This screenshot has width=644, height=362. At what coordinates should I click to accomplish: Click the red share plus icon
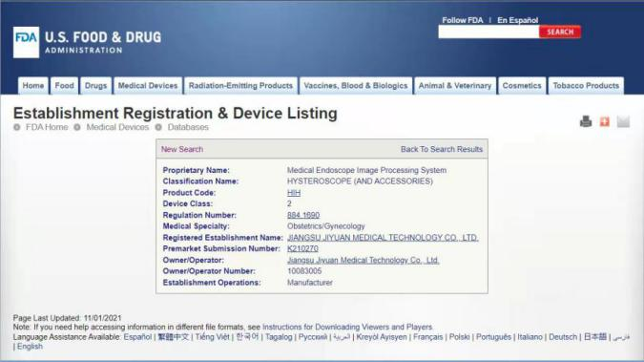(605, 121)
